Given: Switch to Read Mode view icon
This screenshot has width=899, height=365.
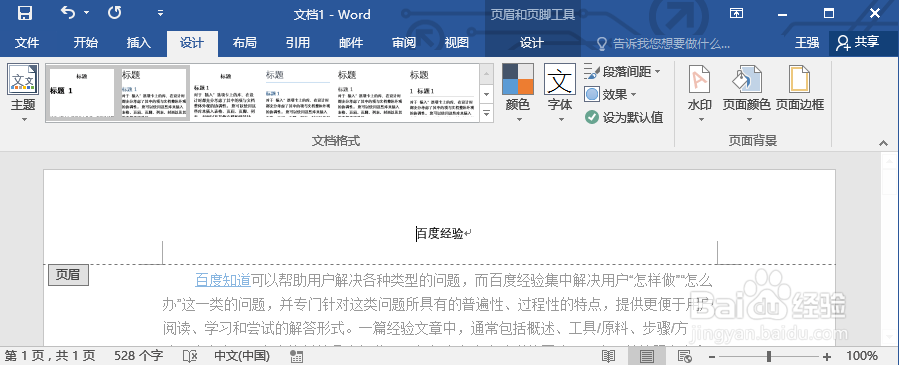Looking at the screenshot, I should click(x=609, y=356).
